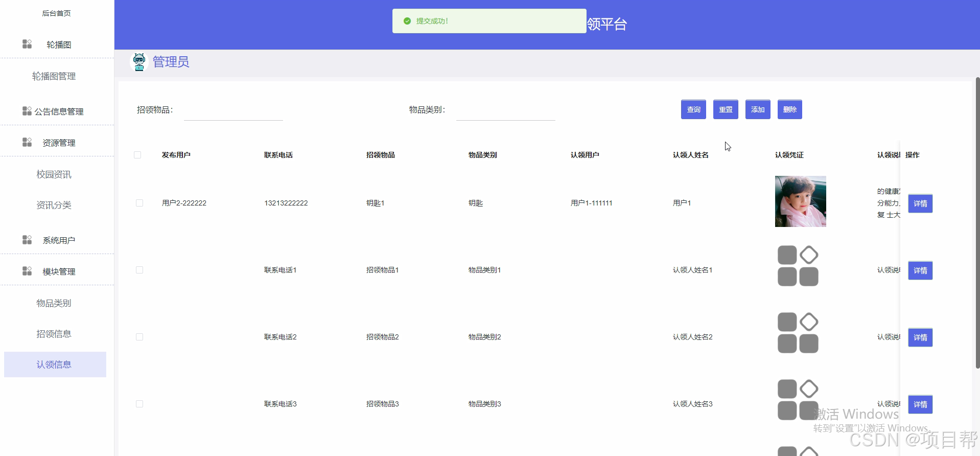Click the grid icon beside 模块管理

27,271
